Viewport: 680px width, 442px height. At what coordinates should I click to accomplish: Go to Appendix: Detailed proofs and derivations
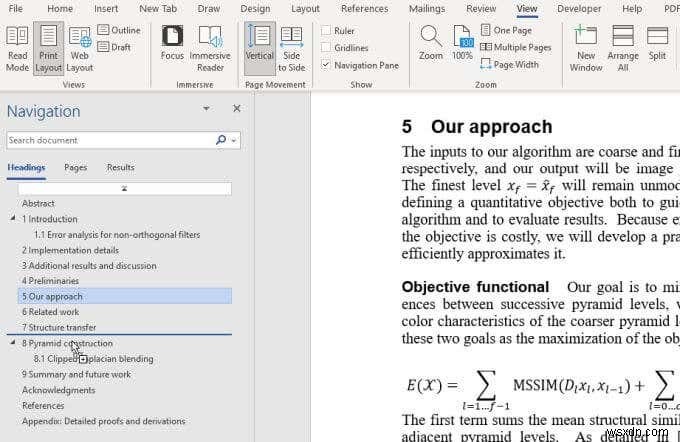104,421
